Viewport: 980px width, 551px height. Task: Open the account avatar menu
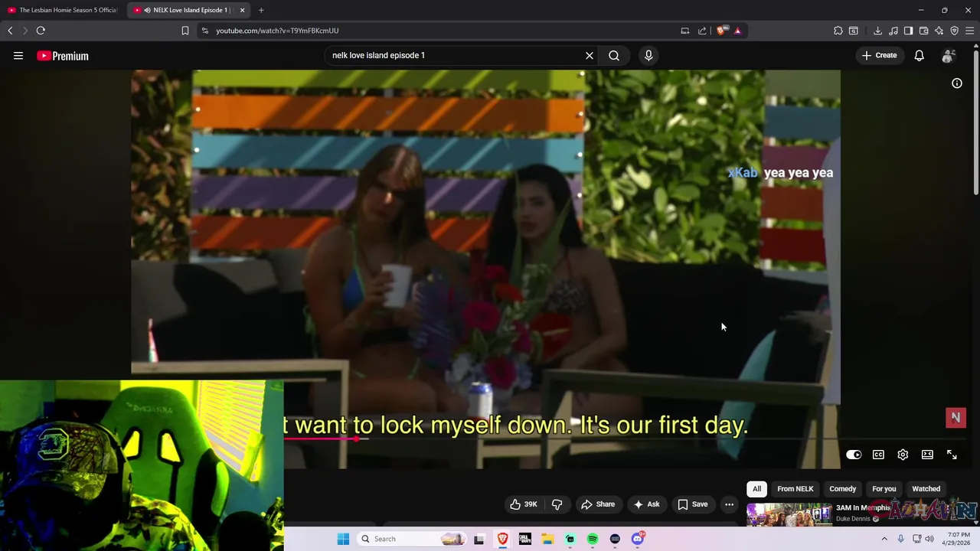pyautogui.click(x=948, y=55)
